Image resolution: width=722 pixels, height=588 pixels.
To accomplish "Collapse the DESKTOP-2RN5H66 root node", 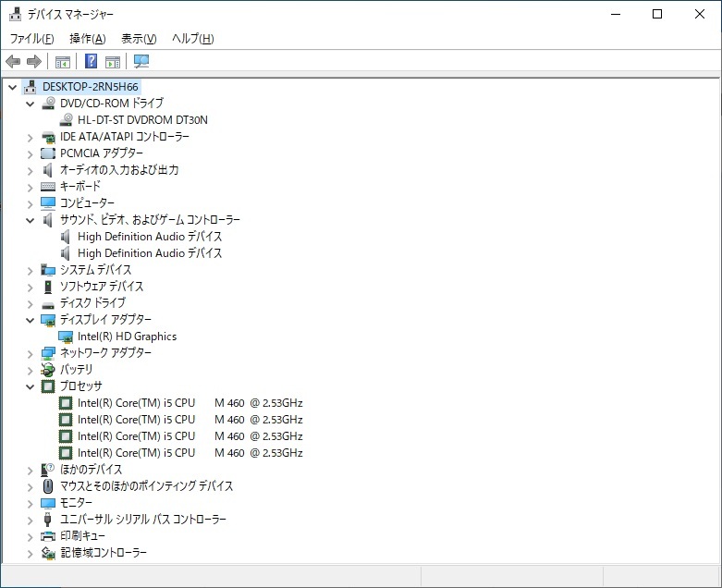I will point(12,87).
